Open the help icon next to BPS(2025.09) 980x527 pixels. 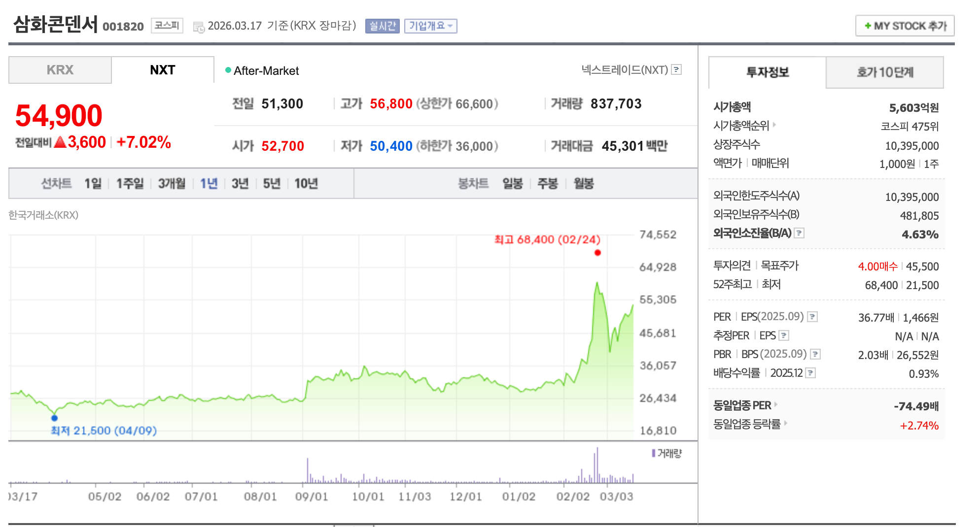tap(815, 354)
